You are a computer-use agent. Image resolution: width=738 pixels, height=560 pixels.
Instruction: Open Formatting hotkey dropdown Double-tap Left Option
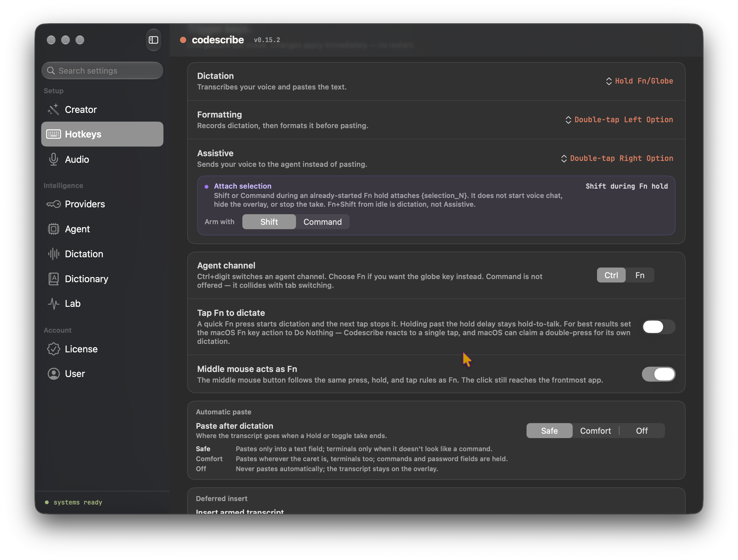619,120
